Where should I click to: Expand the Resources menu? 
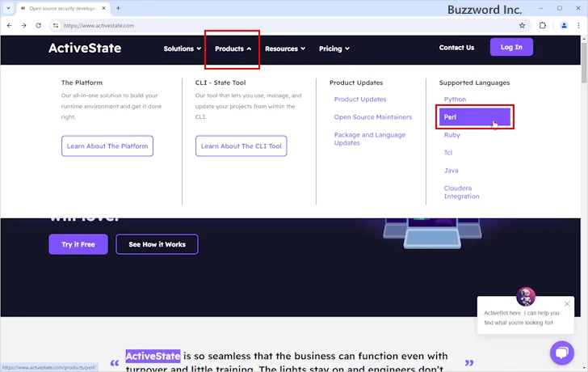285,49
